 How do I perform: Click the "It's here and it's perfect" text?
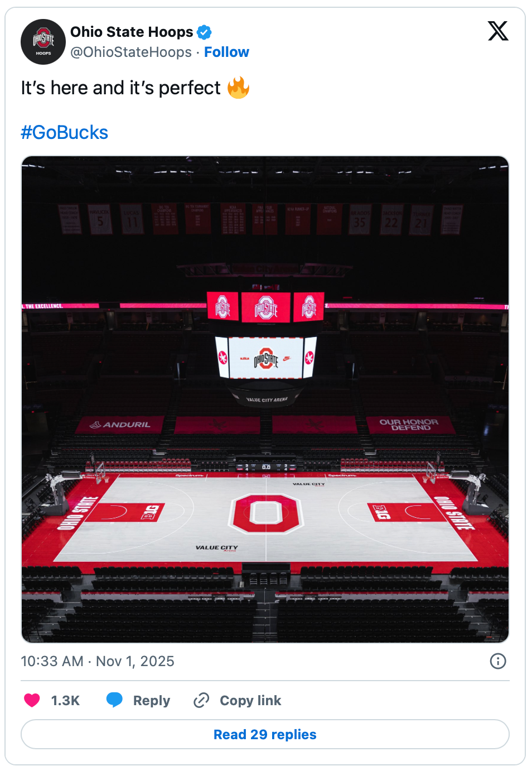(x=120, y=88)
